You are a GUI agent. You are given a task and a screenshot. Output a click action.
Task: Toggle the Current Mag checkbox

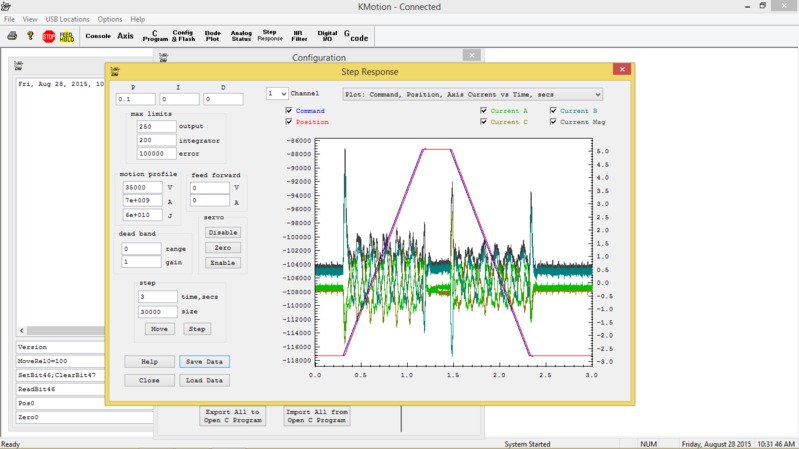click(554, 122)
